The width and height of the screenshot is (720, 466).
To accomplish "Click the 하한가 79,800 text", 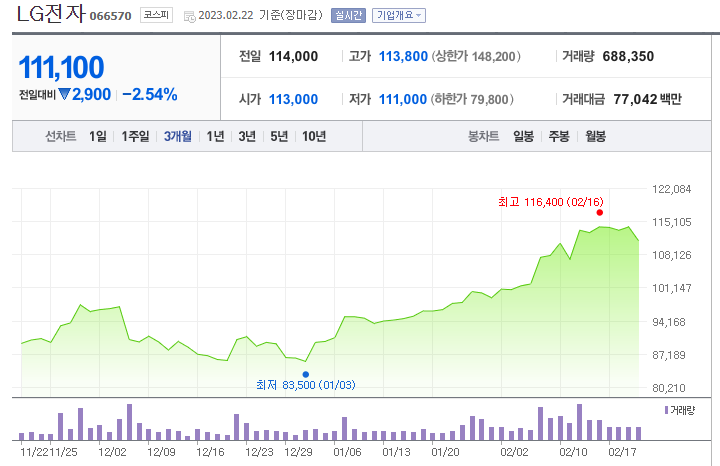I will point(472,99).
